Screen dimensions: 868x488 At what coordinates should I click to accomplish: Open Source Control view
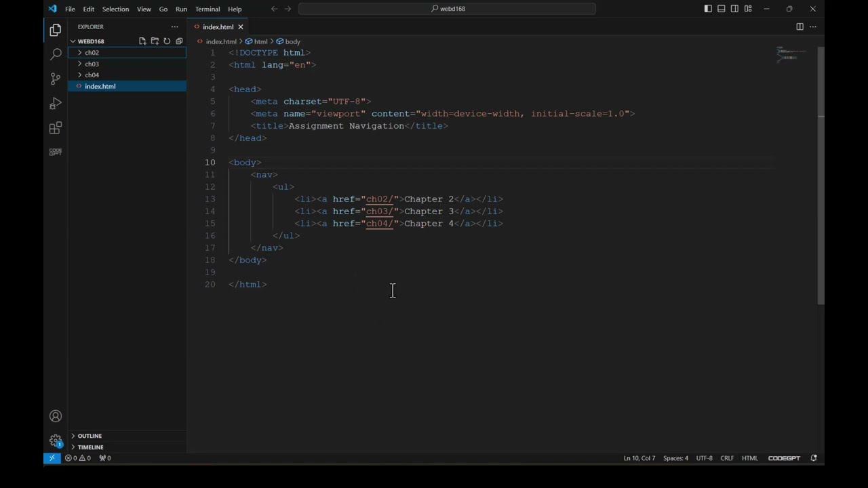pyautogui.click(x=56, y=79)
